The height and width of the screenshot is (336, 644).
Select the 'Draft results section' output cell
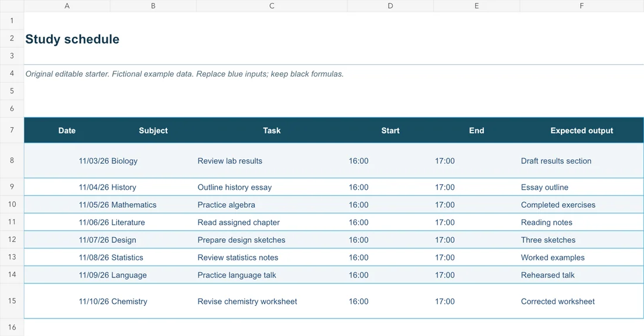click(x=581, y=161)
